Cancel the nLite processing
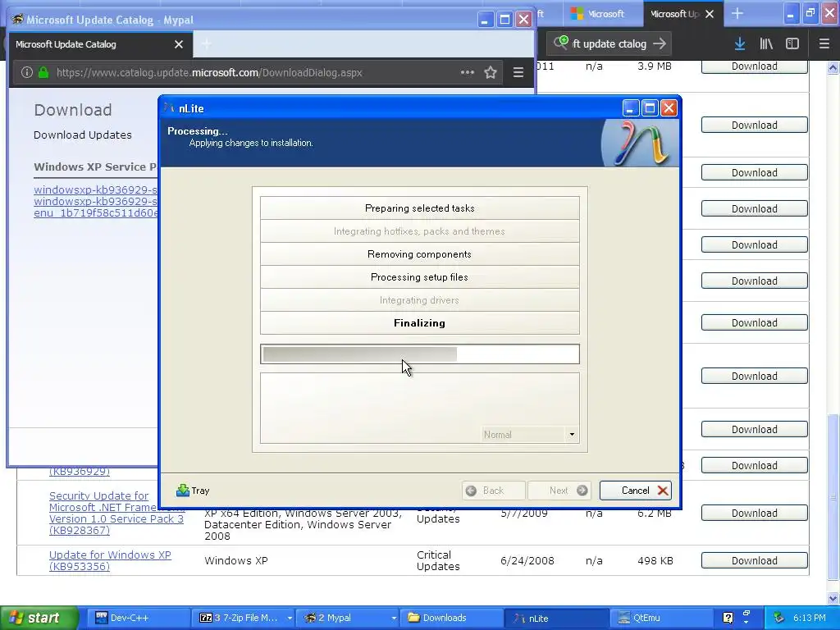 636,491
